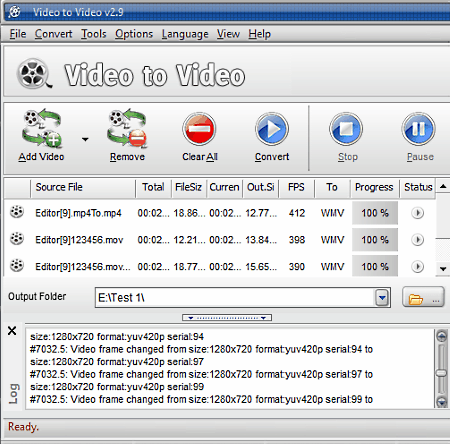Viewport: 450px width, 444px height.
Task: Click film icon of Editor[9]123456.mov row
Action: (x=17, y=239)
